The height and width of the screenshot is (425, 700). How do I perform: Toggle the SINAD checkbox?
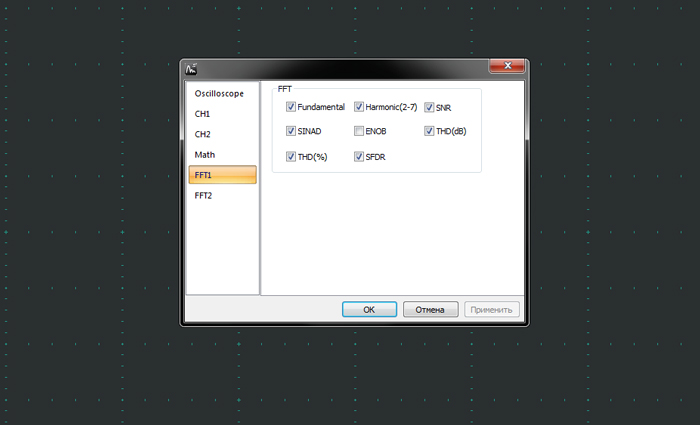(291, 131)
